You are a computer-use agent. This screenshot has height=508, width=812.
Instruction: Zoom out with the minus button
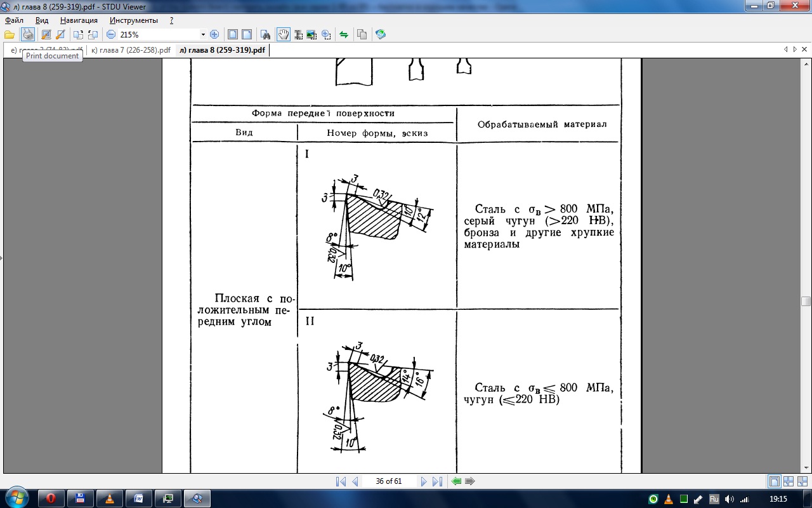111,34
